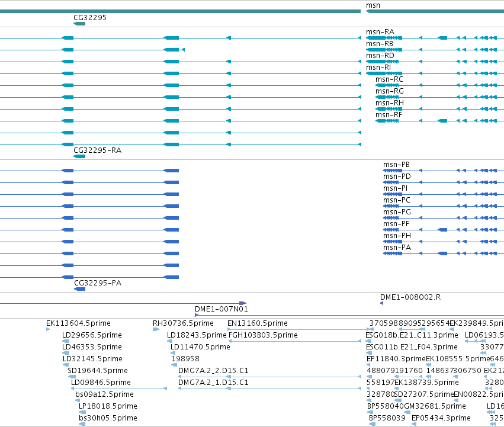The width and height of the screenshot is (504, 427).
Task: Open EST EP11840.3prime
Action: [396, 359]
